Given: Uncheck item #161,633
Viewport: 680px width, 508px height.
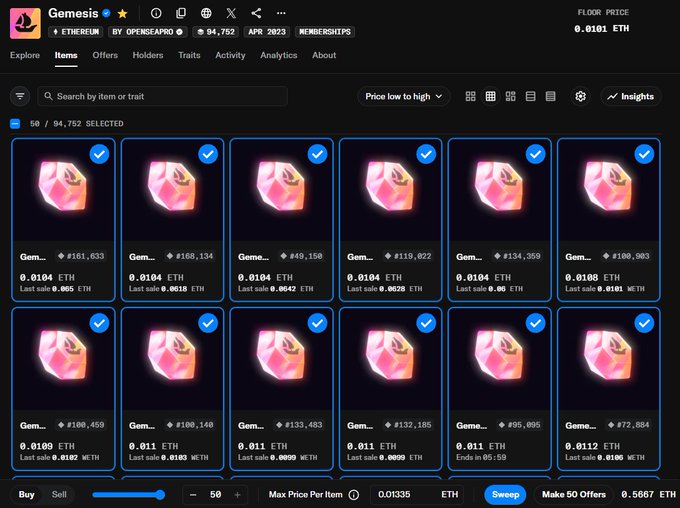Looking at the screenshot, I should click(99, 154).
